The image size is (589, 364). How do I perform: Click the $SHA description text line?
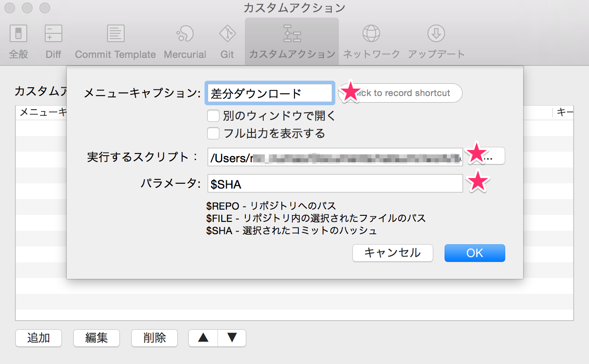(x=291, y=230)
